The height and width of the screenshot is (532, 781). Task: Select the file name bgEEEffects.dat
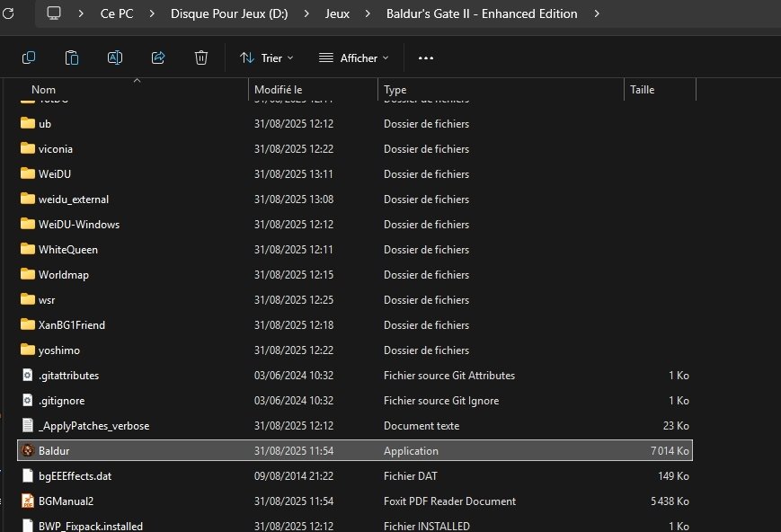click(75, 476)
